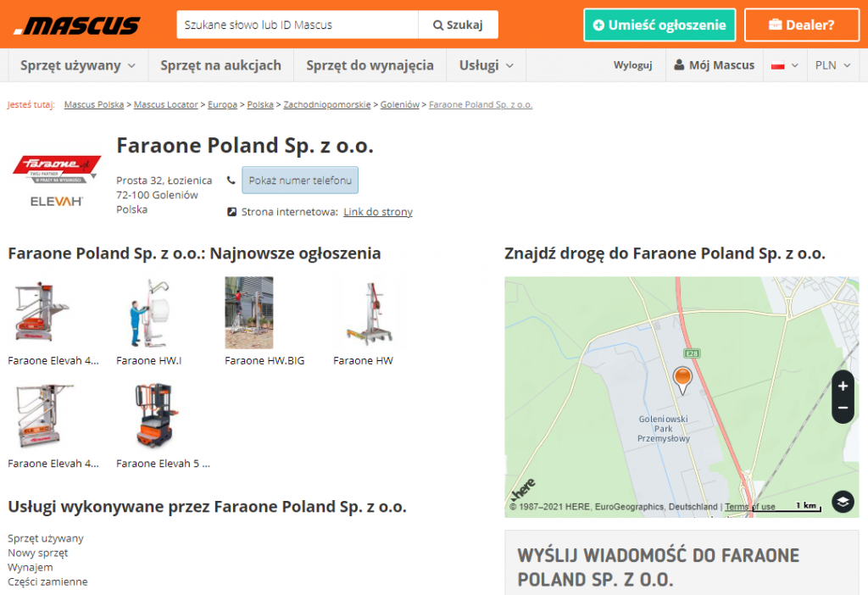The height and width of the screenshot is (595, 868).
Task: Click the Mascus logo
Action: pyautogui.click(x=77, y=25)
